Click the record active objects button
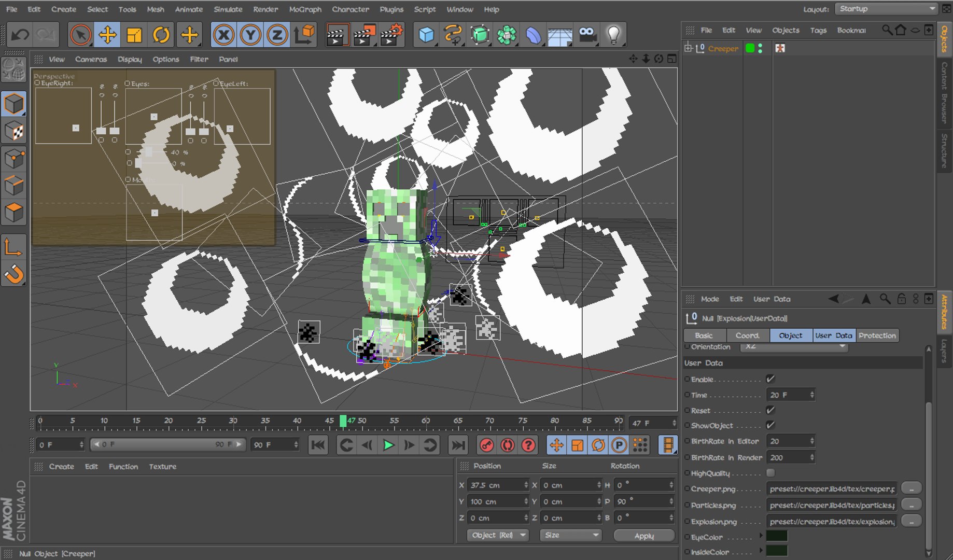 tap(486, 445)
